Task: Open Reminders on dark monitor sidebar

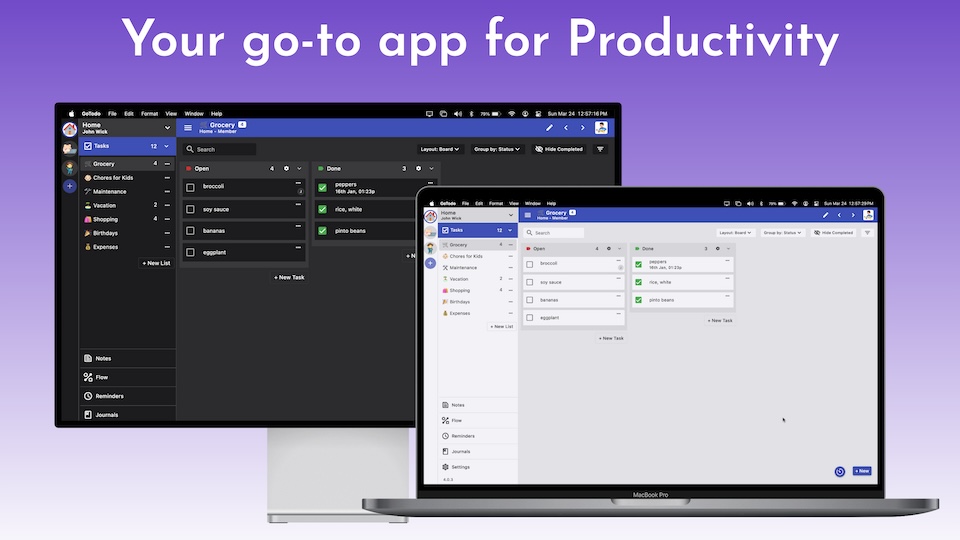Action: tap(127, 396)
